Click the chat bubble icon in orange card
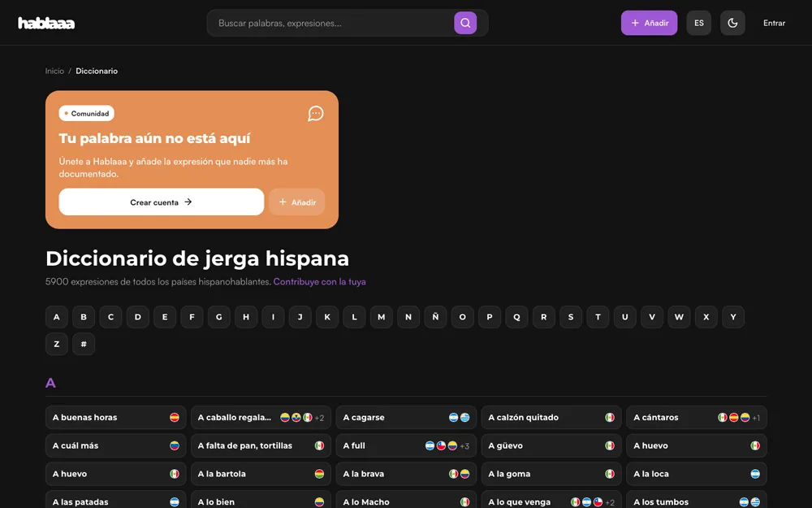The height and width of the screenshot is (508, 812). pyautogui.click(x=315, y=114)
